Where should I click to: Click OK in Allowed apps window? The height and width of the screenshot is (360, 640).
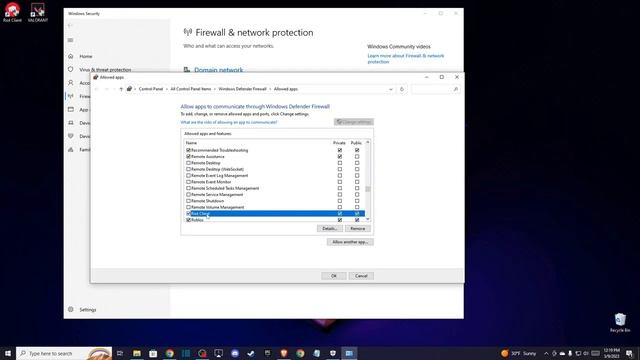point(333,276)
